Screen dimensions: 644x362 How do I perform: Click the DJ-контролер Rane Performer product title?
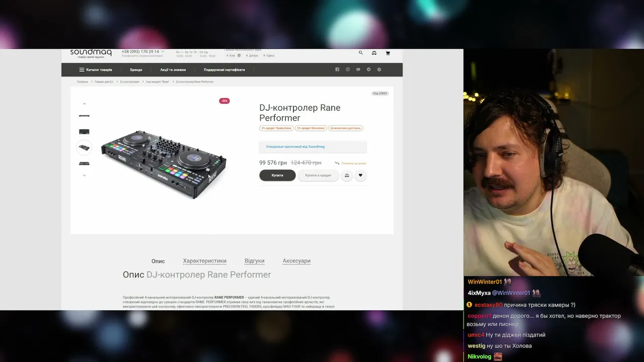tap(300, 113)
